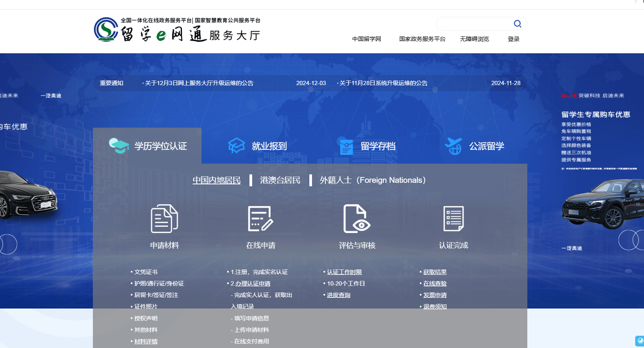Click the floating help icon at bottom right

point(639,341)
